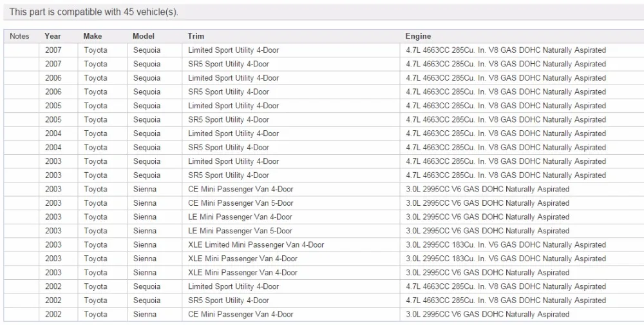The image size is (644, 325).
Task: Select 4.7L V8 engine text for 2007 Limited
Action: (x=506, y=50)
